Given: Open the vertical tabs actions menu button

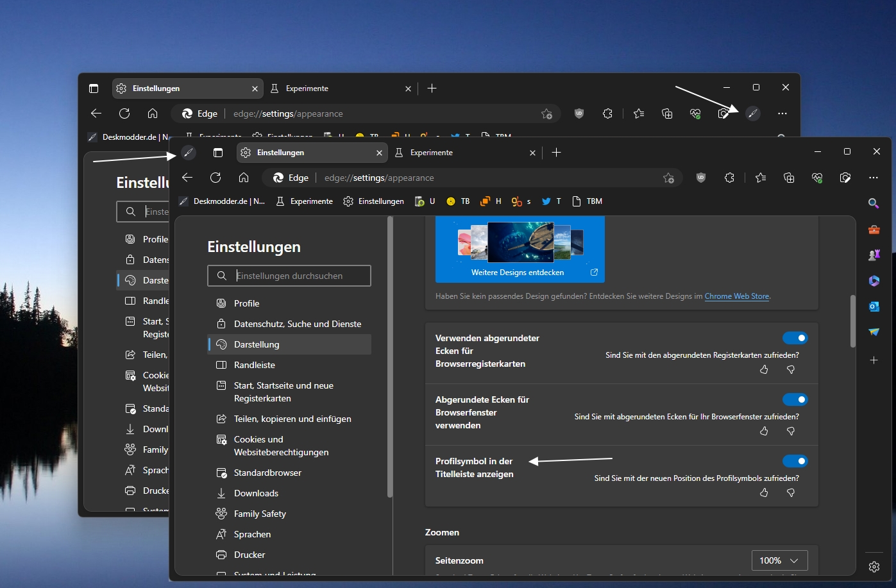Looking at the screenshot, I should (218, 153).
